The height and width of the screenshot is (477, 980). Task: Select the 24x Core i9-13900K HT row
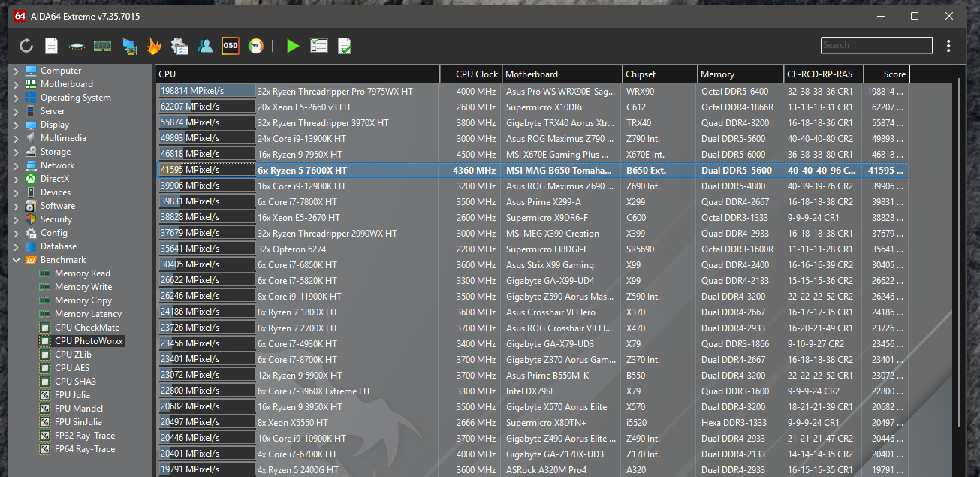[533, 138]
